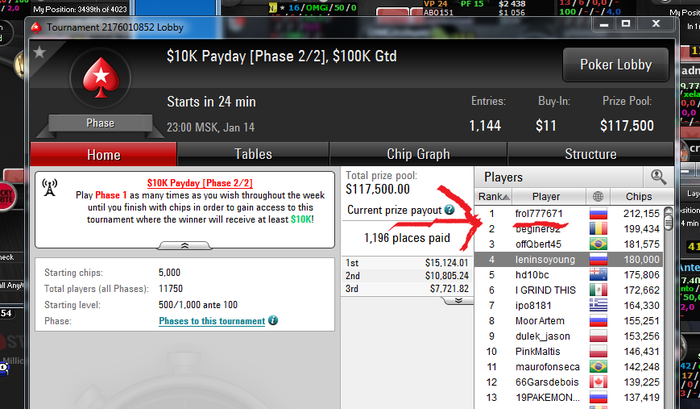Click the info icon beside Current prize payout
The height and width of the screenshot is (409, 700).
pyautogui.click(x=450, y=210)
